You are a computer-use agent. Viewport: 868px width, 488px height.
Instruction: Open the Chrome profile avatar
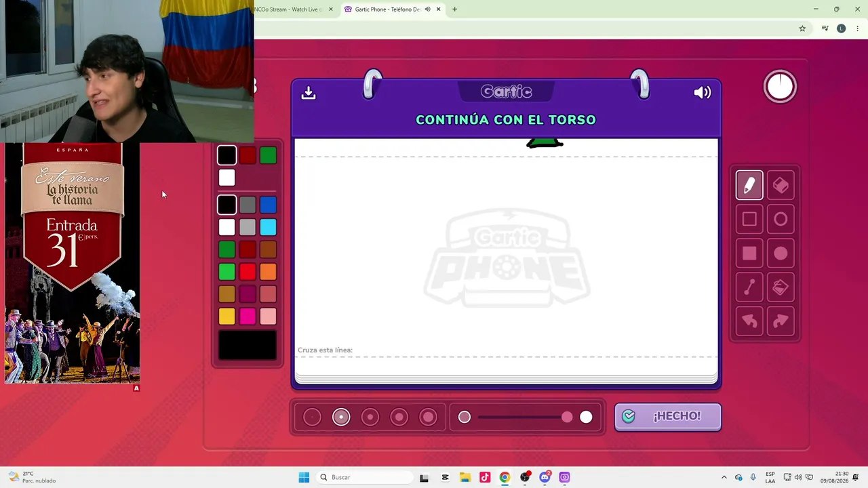[842, 28]
